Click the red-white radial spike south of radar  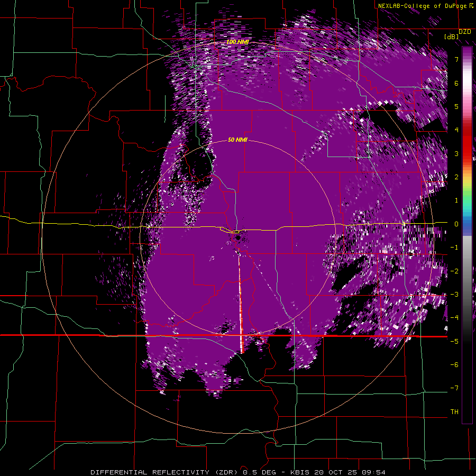(x=241, y=304)
